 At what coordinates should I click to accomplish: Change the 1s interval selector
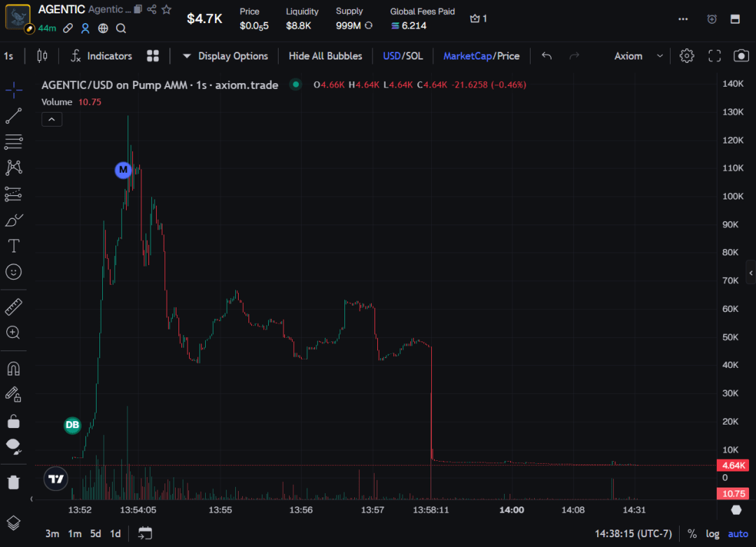[8, 57]
